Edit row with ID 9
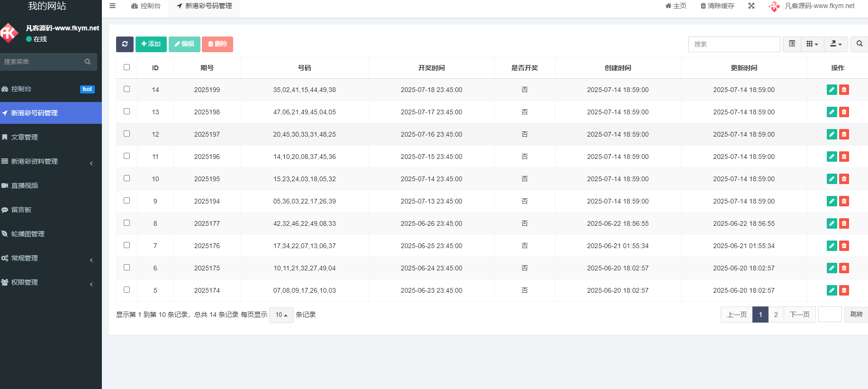Screen dimensions: 868x389 pos(832,201)
